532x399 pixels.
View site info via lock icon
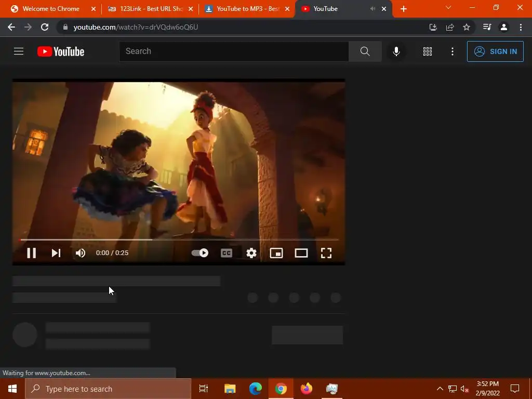point(65,27)
